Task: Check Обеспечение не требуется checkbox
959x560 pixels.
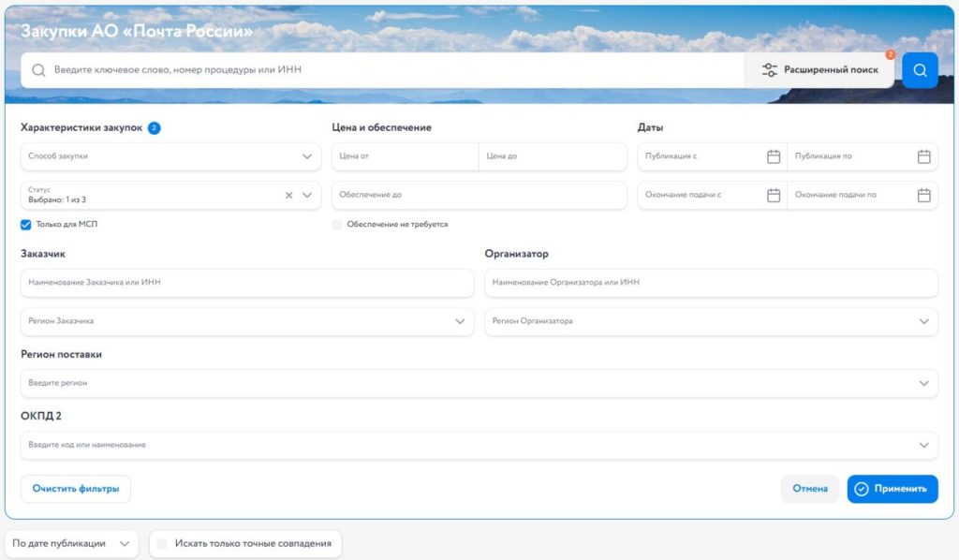Action: [337, 225]
